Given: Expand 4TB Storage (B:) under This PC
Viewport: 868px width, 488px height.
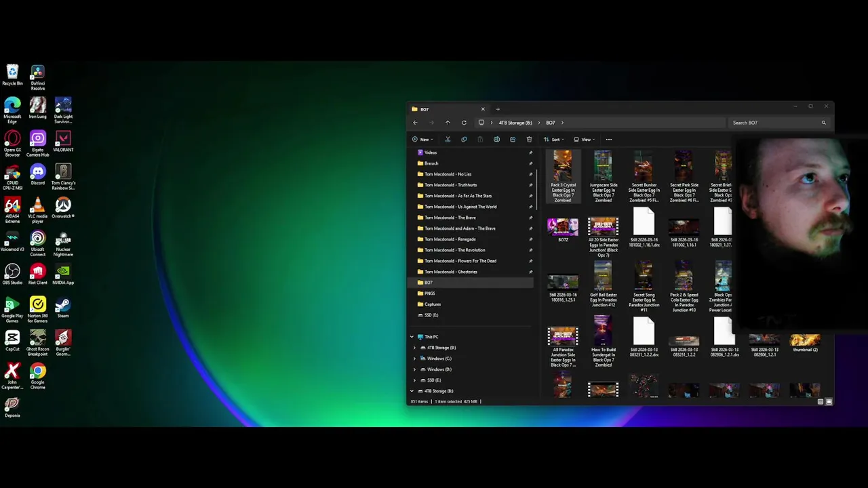Looking at the screenshot, I should click(x=414, y=348).
